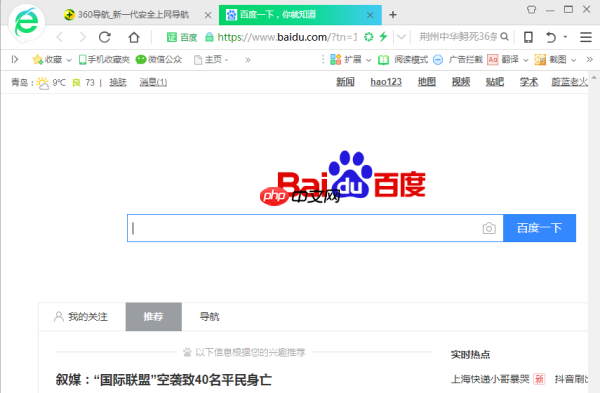The width and height of the screenshot is (600, 393).
Task: Open 消息(1) messages link
Action: [x=153, y=82]
